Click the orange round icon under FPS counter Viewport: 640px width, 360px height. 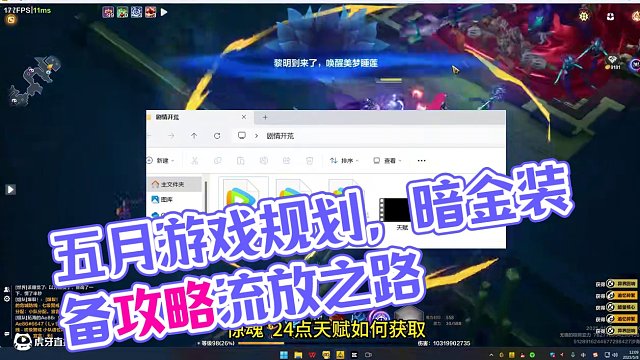[x=11, y=20]
